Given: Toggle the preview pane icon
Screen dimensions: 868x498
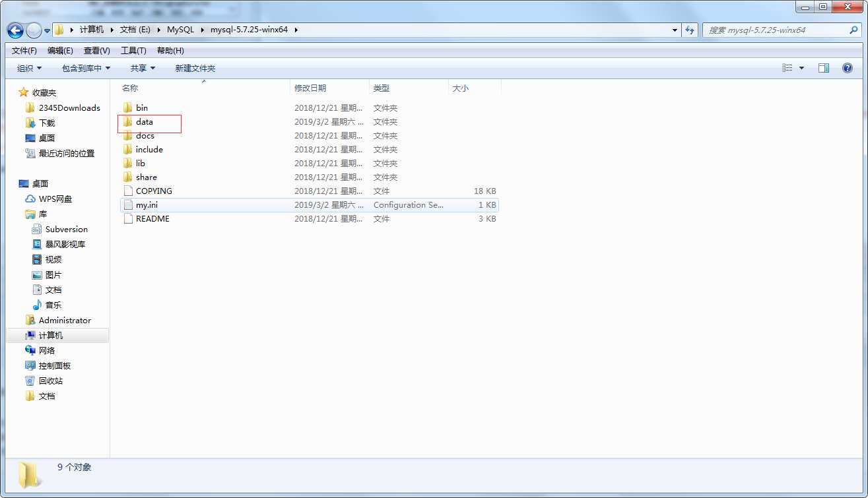Looking at the screenshot, I should pos(824,68).
